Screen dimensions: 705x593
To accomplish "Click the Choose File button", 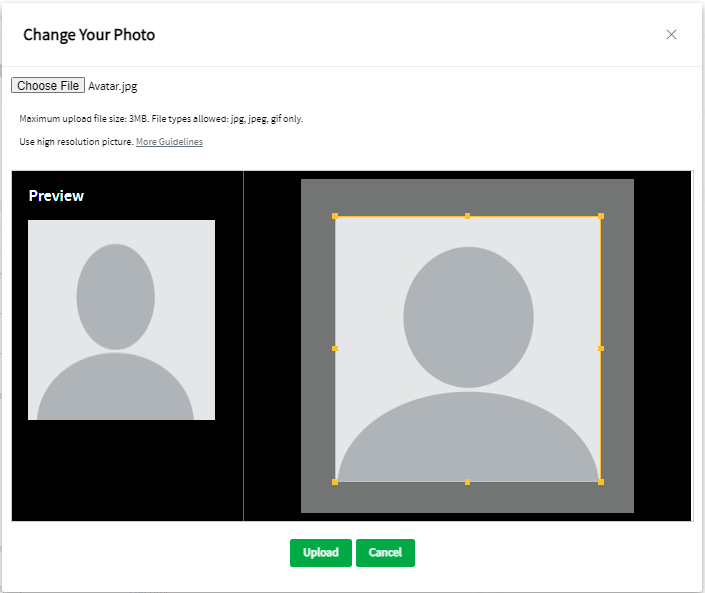I will 48,86.
